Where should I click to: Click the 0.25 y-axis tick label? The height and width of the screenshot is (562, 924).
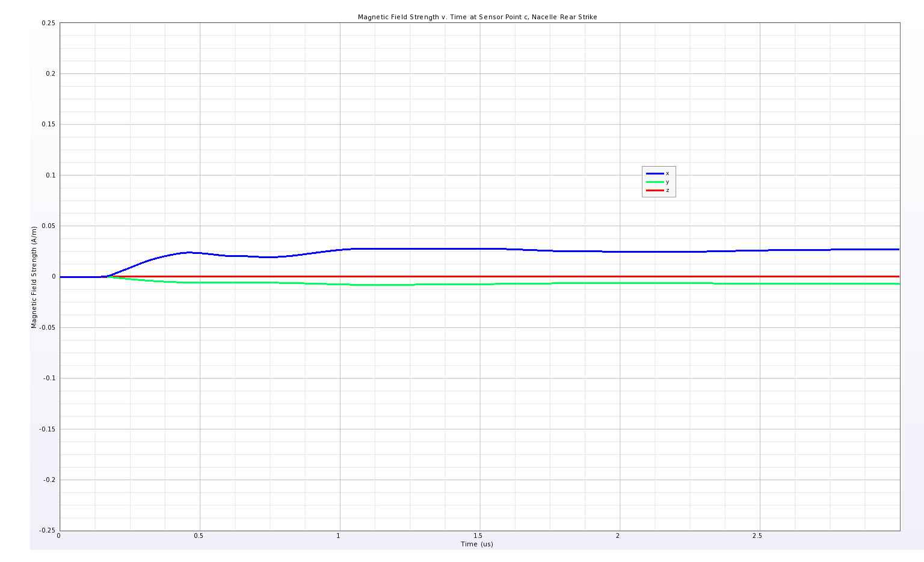(x=49, y=23)
